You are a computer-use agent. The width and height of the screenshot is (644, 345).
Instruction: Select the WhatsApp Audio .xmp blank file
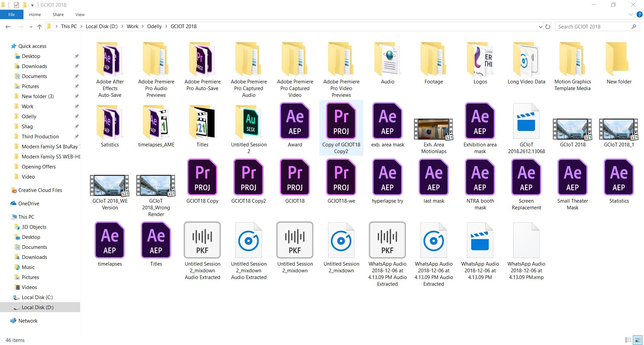(526, 240)
